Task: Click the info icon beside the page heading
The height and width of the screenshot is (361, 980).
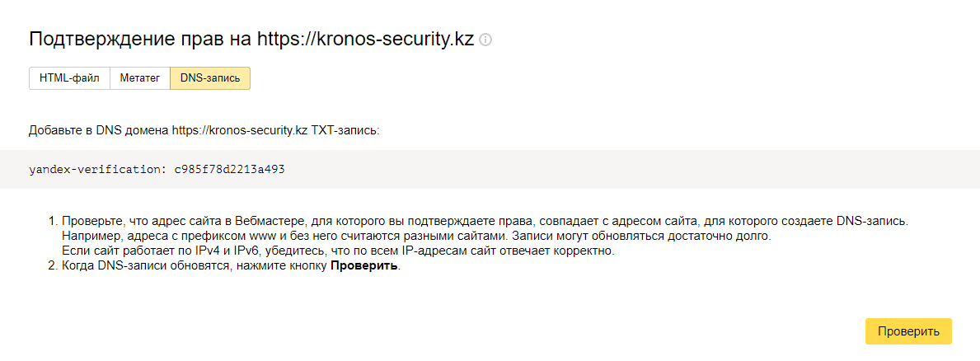Action: pos(485,40)
